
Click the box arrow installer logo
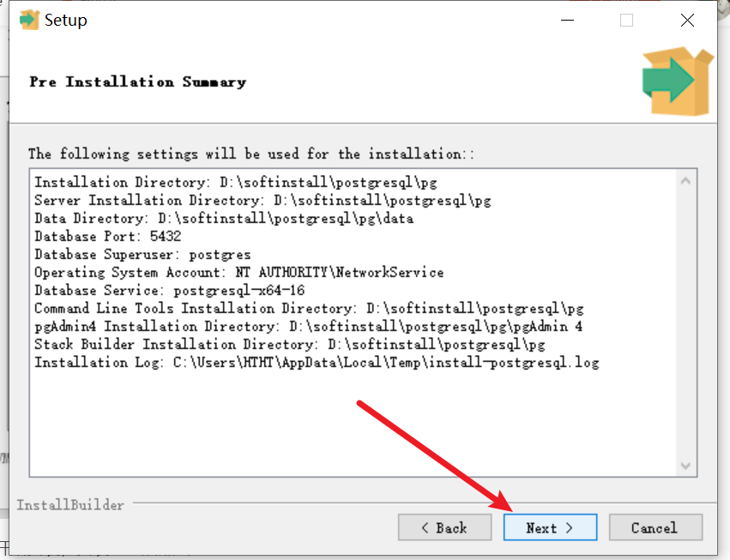678,81
